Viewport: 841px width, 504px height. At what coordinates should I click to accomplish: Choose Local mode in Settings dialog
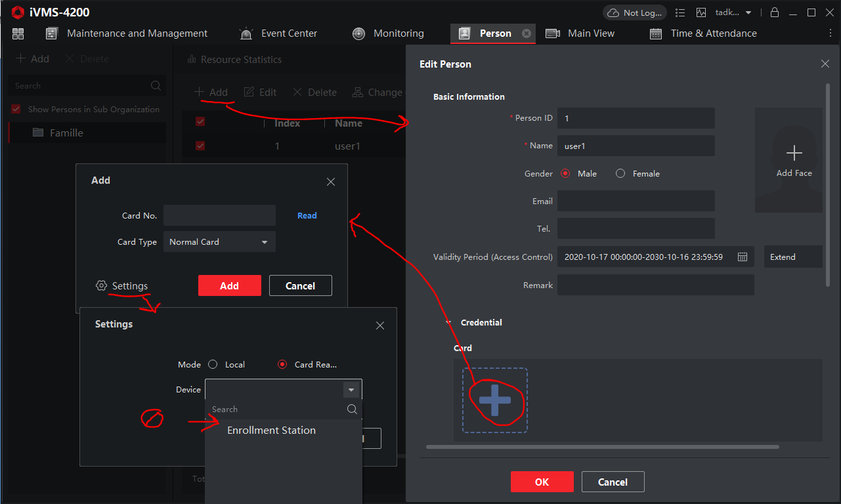coord(213,364)
